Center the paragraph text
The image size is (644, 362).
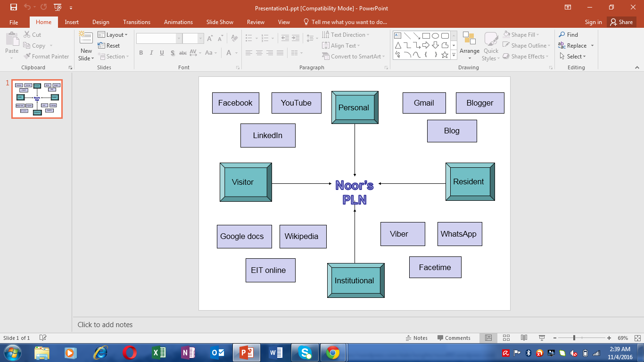(x=259, y=53)
